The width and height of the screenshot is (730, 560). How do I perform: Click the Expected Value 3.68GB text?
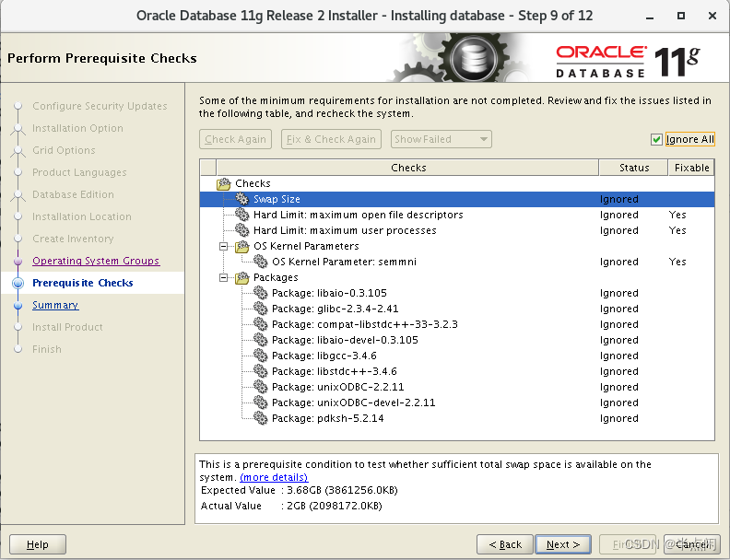click(299, 490)
